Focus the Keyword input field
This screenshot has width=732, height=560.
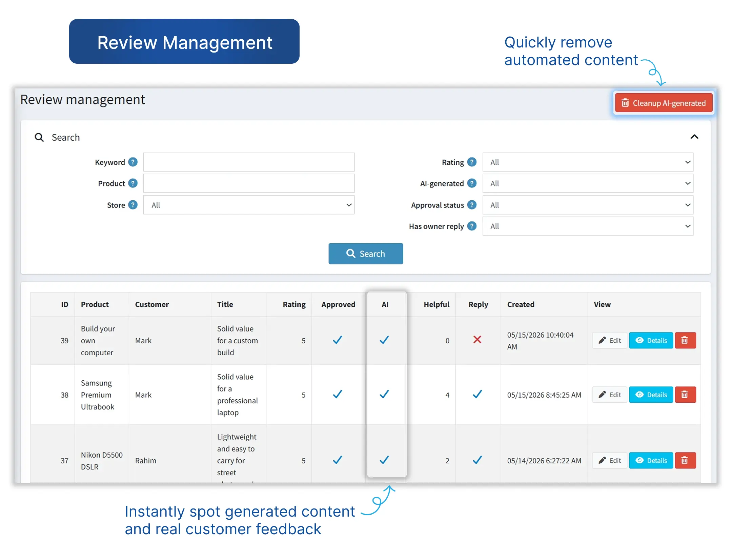[249, 162]
